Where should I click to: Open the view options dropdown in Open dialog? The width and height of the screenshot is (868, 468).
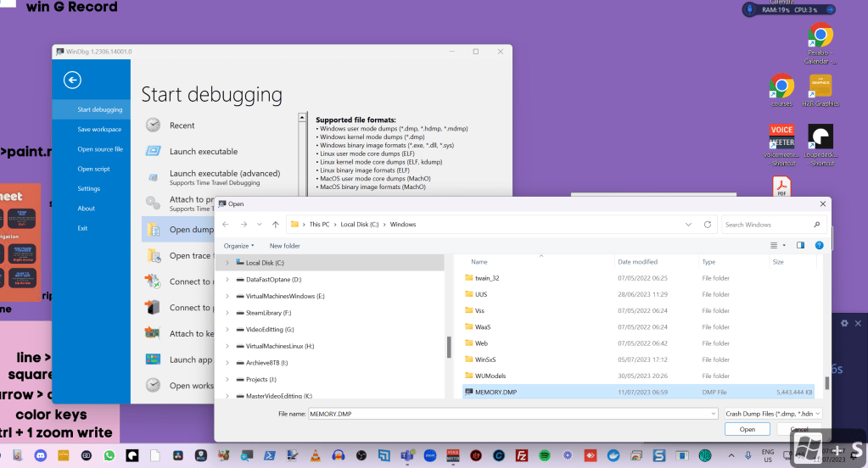[784, 245]
